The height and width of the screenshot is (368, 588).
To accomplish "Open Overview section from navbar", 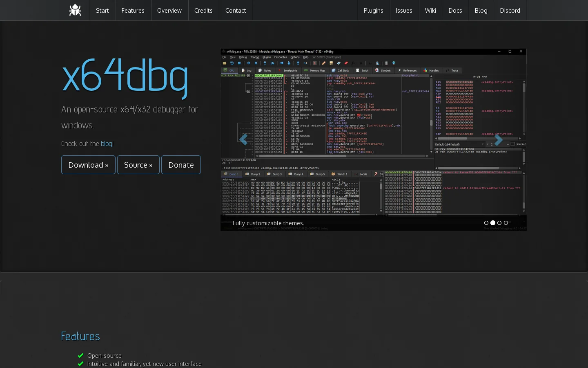I will pyautogui.click(x=169, y=10).
